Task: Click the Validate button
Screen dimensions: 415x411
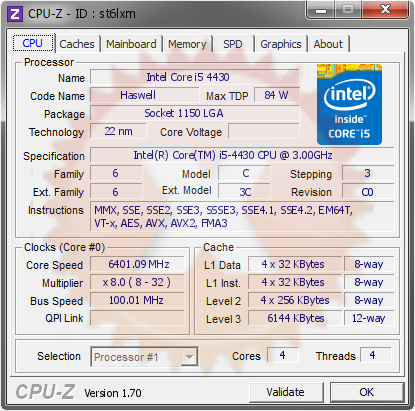Action: (x=286, y=392)
